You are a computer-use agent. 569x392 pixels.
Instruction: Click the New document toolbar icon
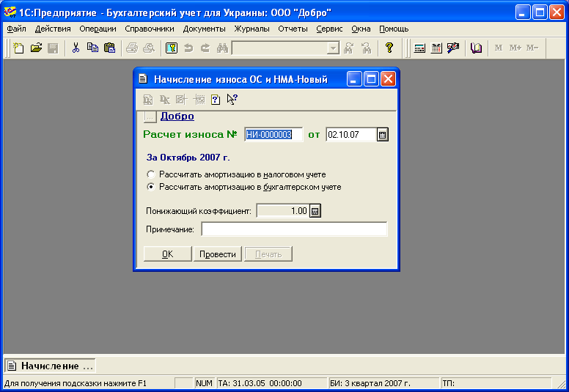pos(18,48)
